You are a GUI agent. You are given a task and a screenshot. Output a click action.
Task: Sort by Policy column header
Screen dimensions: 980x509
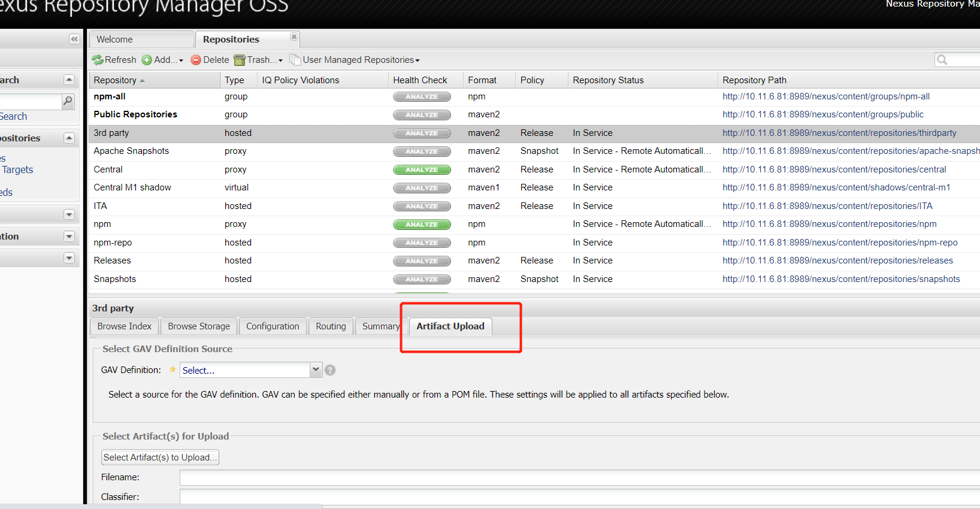[x=541, y=80]
